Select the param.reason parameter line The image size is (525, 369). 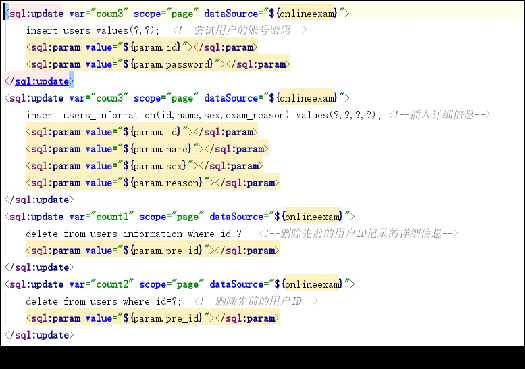(x=152, y=183)
